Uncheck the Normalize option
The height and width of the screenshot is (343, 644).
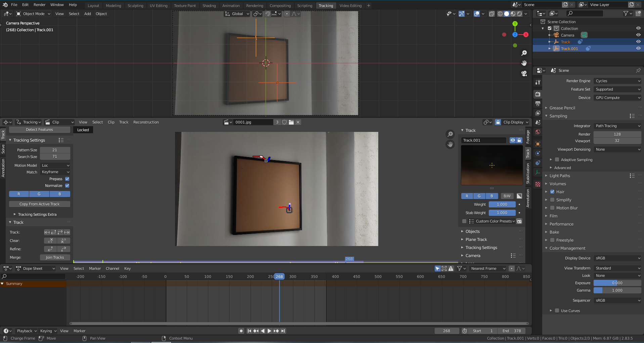(67, 186)
